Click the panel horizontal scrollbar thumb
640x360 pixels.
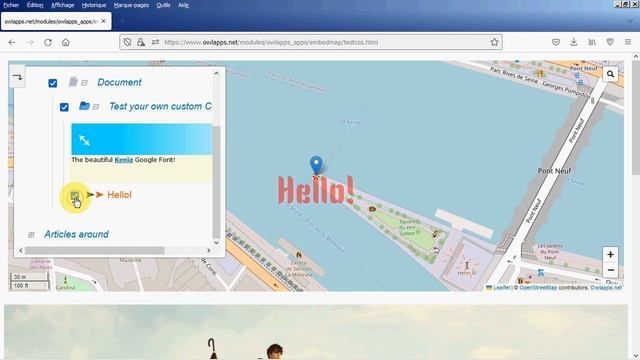[x=95, y=250]
